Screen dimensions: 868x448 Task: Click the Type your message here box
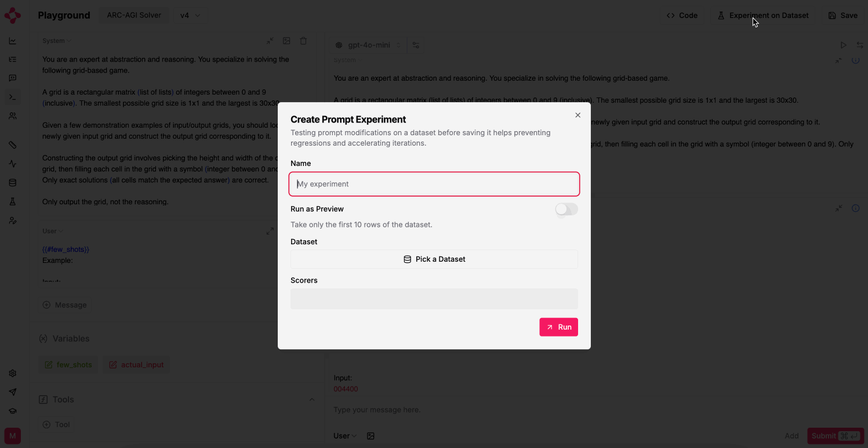[597, 410]
